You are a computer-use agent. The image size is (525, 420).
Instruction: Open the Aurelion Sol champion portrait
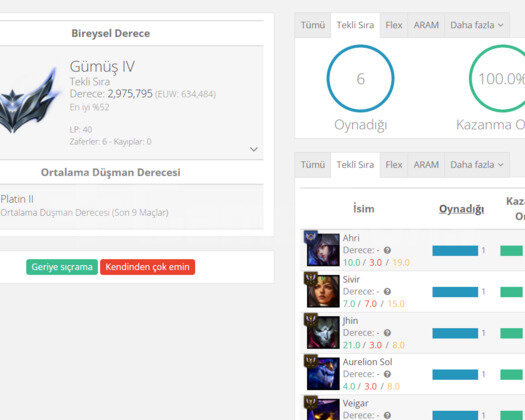click(x=323, y=373)
